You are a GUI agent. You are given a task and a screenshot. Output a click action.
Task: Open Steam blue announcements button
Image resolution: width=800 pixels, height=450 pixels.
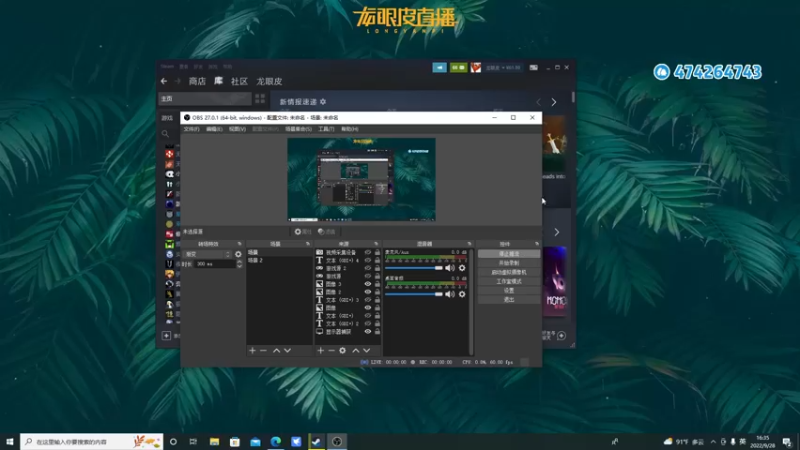pyautogui.click(x=439, y=67)
